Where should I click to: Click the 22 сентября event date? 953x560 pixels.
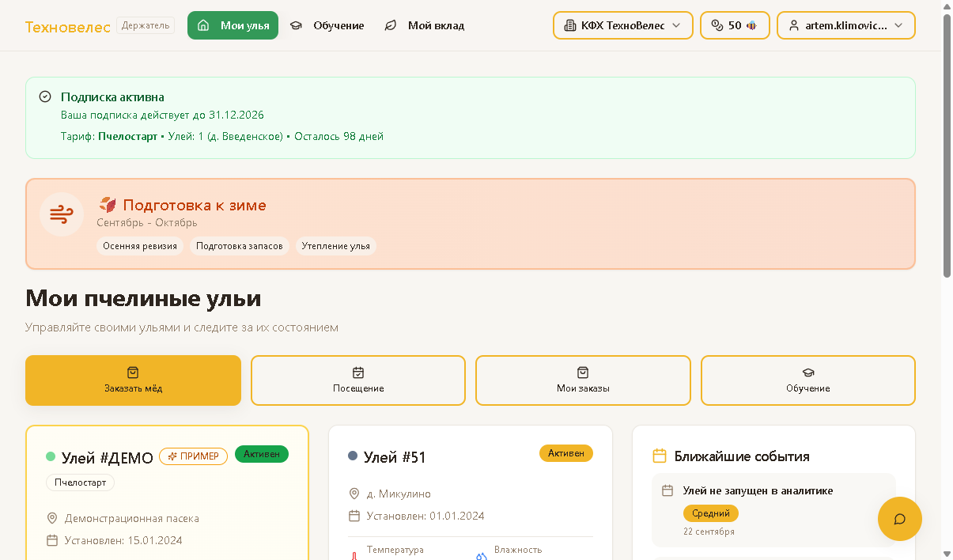(x=709, y=532)
